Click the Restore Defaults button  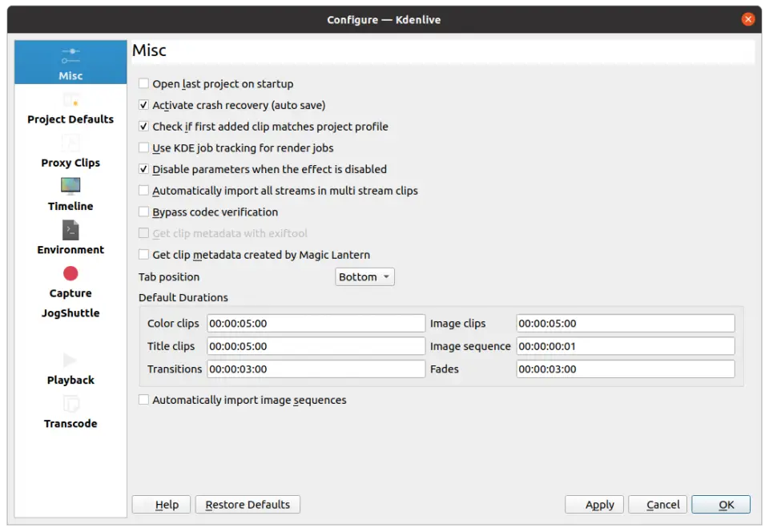pos(247,504)
